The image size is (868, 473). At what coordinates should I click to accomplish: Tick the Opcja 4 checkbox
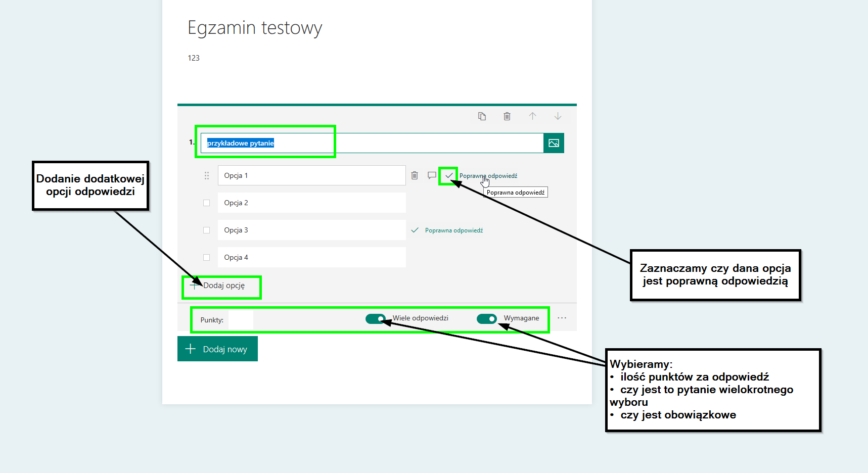pyautogui.click(x=206, y=257)
